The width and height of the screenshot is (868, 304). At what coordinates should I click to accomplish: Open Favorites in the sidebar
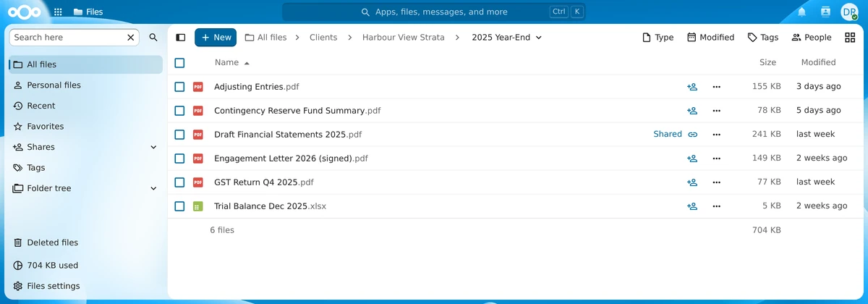tap(85, 126)
